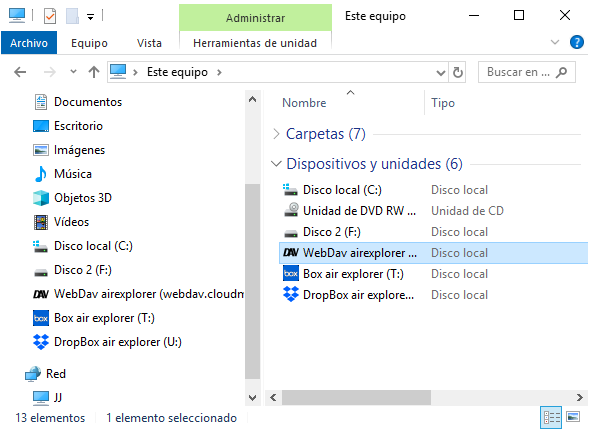Switch to the Vista ribbon tab
This screenshot has width=589, height=430.
click(x=149, y=43)
